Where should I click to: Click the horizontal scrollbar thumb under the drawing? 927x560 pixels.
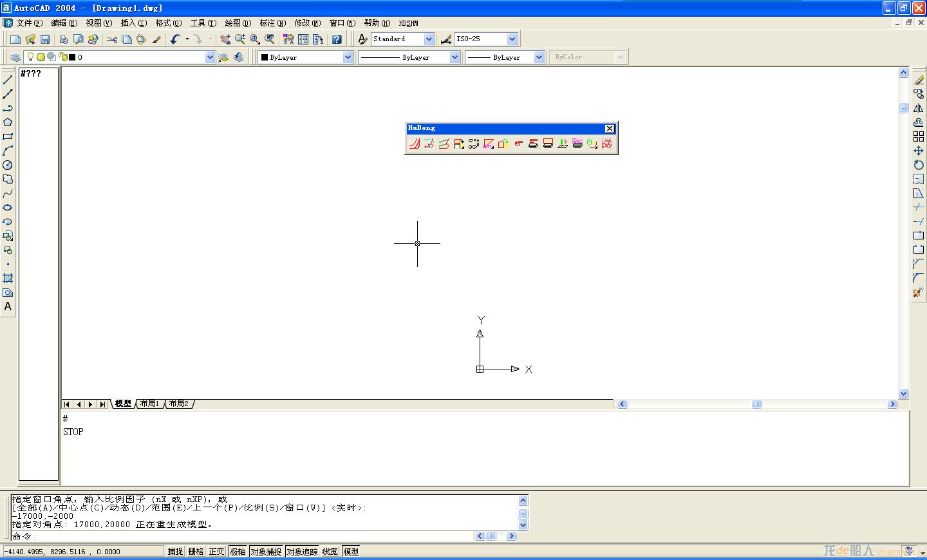pos(756,404)
